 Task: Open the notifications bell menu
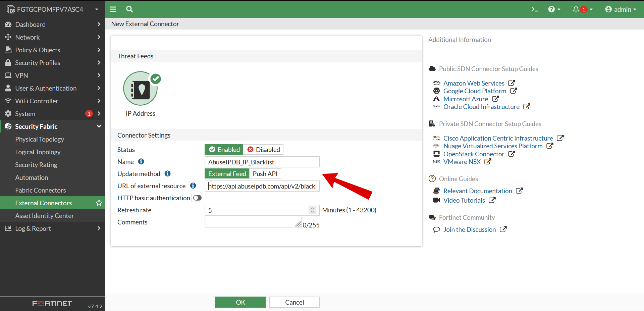point(583,9)
